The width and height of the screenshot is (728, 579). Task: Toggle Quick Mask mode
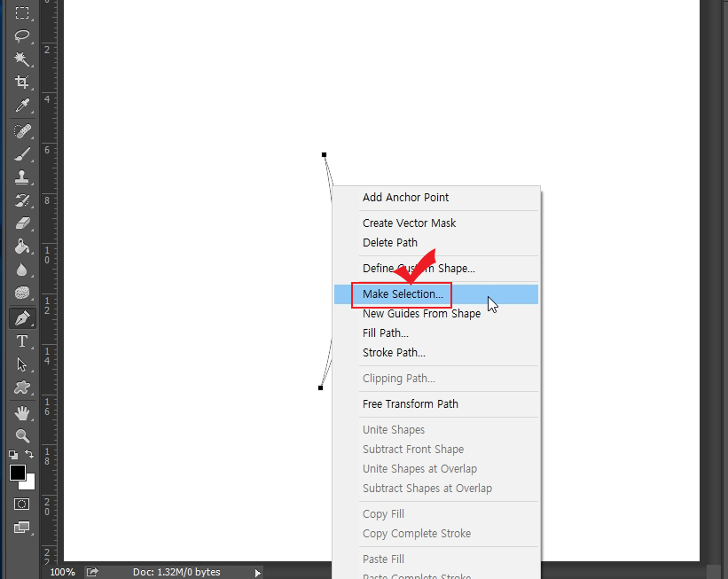pos(22,505)
